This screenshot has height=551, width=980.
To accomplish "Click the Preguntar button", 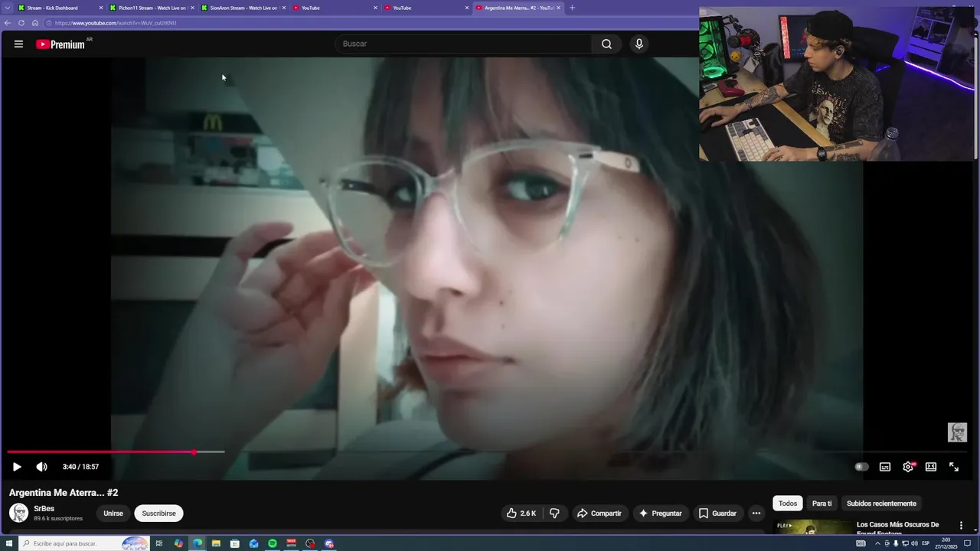I will click(x=660, y=514).
